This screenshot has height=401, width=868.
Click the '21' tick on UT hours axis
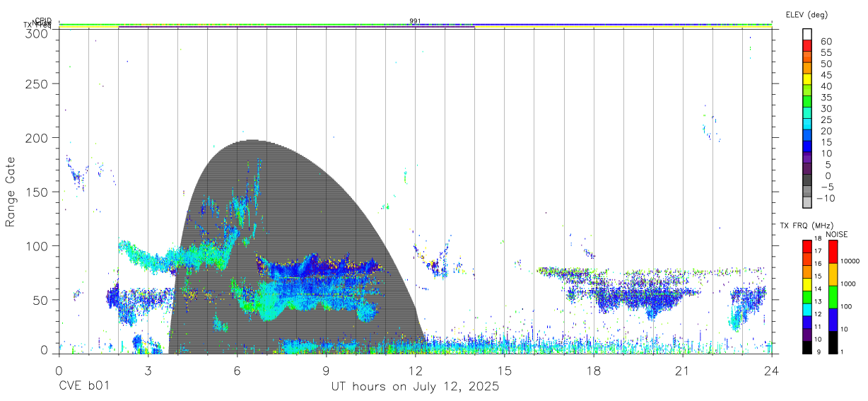coord(683,371)
